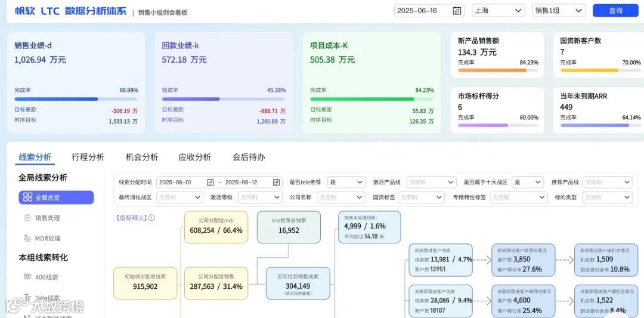Click the 项目成本-K completion progress bar
644x318 pixels.
(x=371, y=99)
